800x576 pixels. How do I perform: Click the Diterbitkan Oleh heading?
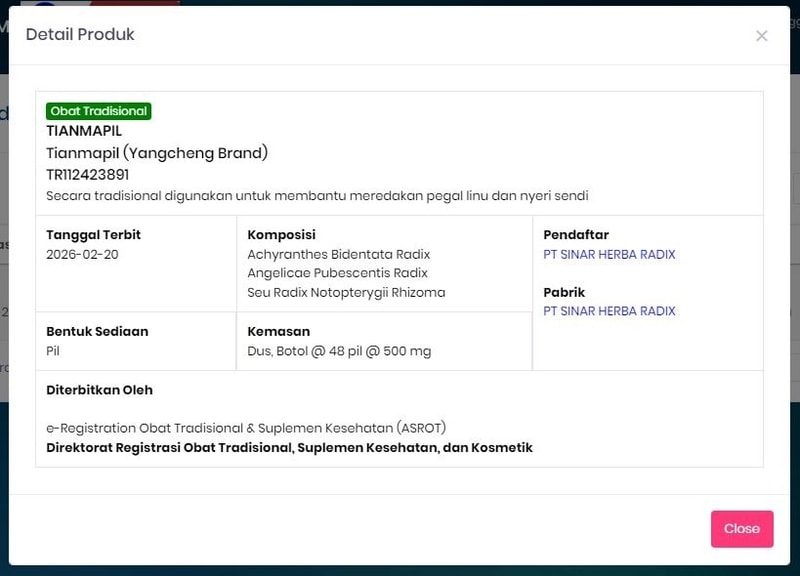99,390
